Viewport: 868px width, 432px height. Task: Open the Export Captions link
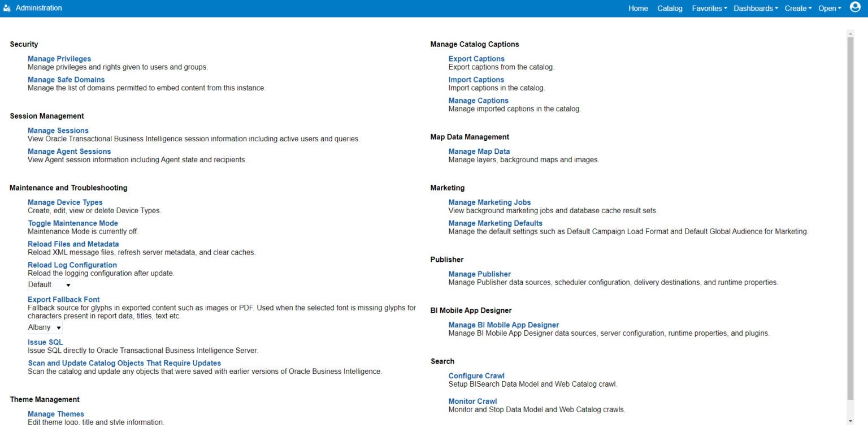(476, 59)
